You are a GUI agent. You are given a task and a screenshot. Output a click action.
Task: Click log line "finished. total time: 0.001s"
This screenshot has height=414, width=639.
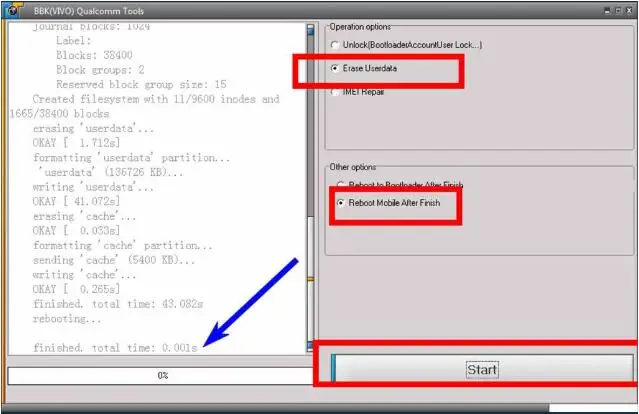(x=115, y=348)
